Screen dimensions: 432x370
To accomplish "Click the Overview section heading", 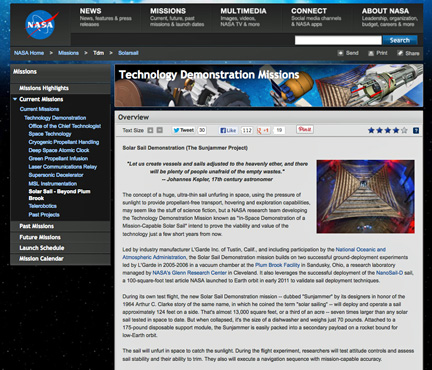I will point(133,117).
